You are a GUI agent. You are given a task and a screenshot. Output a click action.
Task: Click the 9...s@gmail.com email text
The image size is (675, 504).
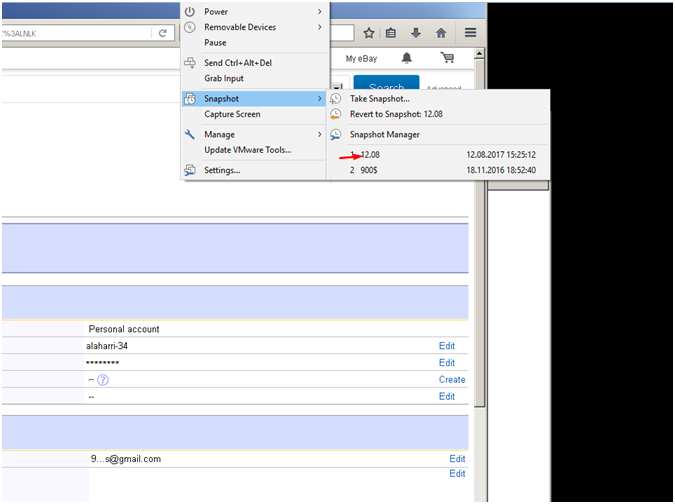point(126,459)
